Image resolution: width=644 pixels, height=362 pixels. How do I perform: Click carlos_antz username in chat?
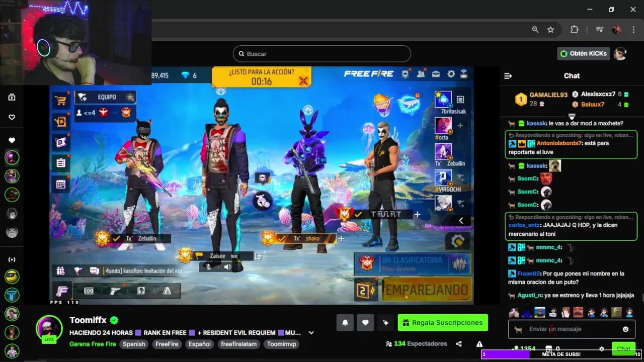pos(524,225)
